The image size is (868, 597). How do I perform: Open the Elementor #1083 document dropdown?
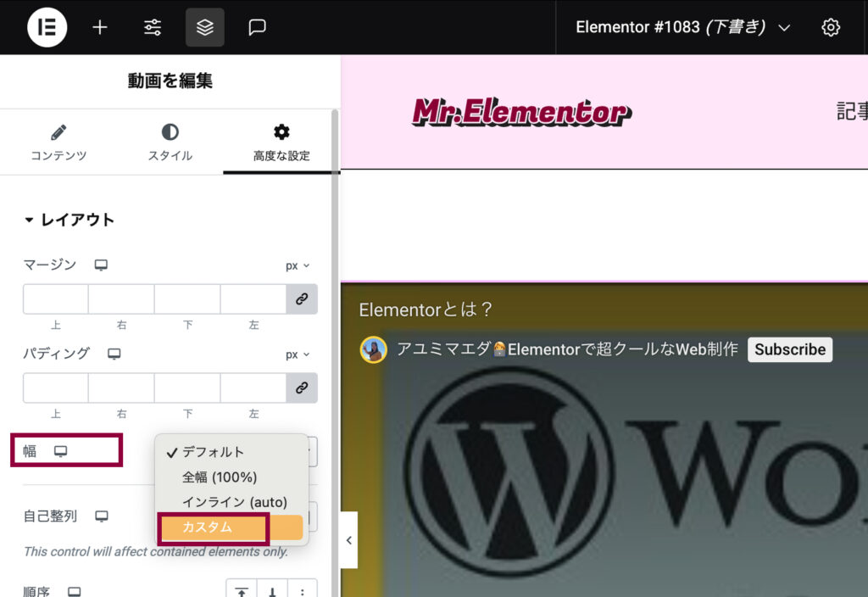pos(682,27)
